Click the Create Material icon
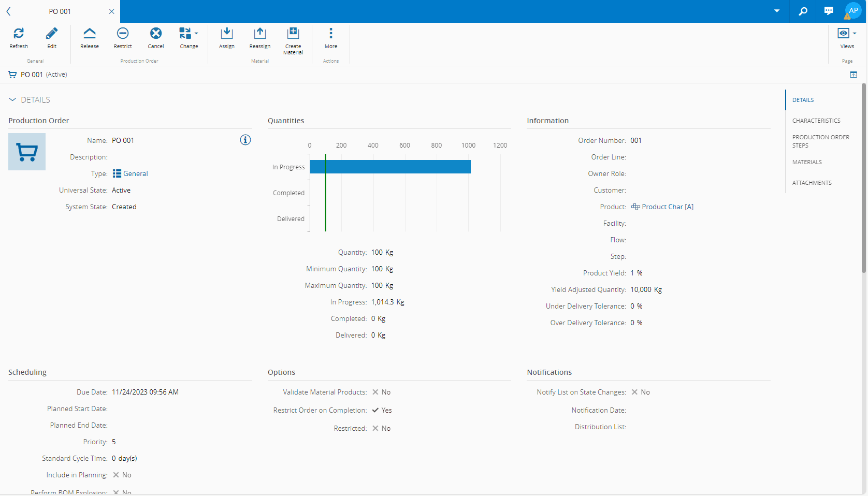Screen dimensions: 868x496 293,34
